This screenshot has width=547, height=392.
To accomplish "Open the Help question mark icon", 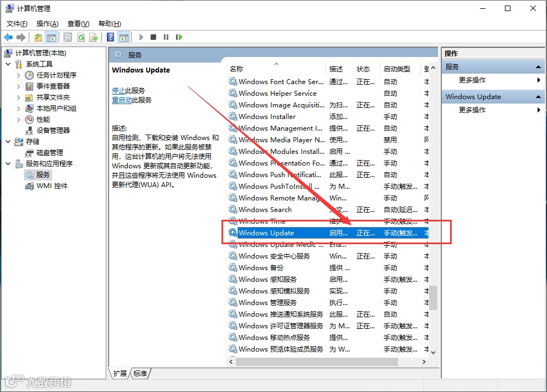I will (x=110, y=37).
